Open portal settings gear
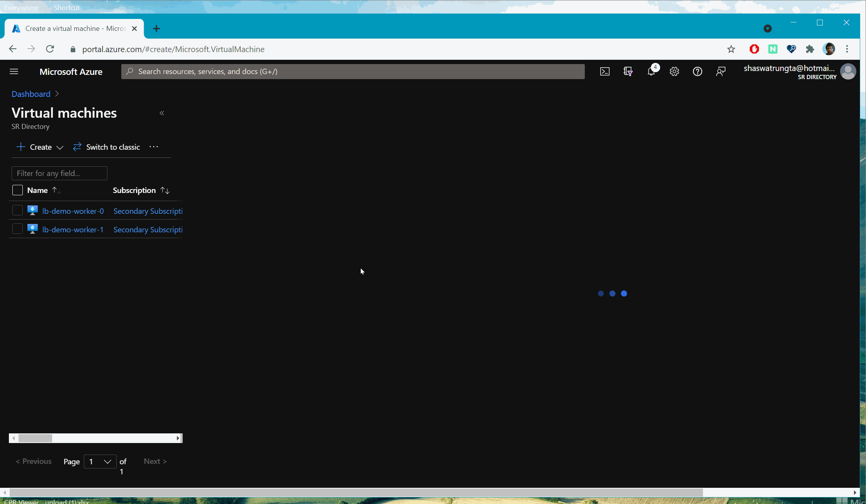 [x=674, y=71]
